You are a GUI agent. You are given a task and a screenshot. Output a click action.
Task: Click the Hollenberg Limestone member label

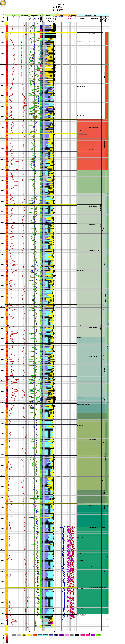click(82, 116)
